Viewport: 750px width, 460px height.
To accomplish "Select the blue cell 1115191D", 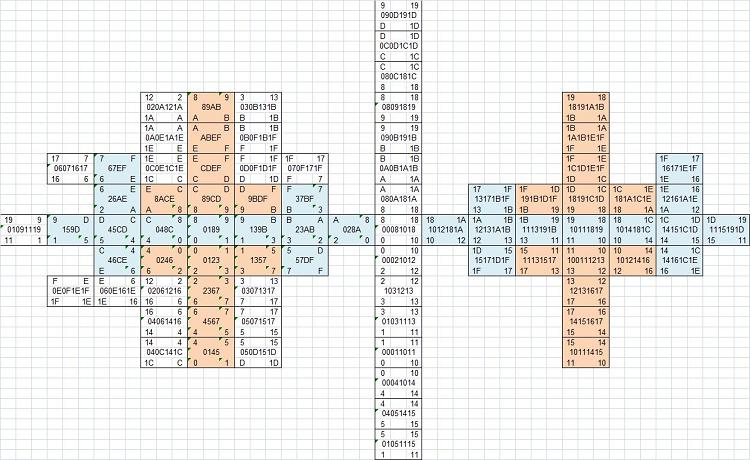I will (x=726, y=231).
